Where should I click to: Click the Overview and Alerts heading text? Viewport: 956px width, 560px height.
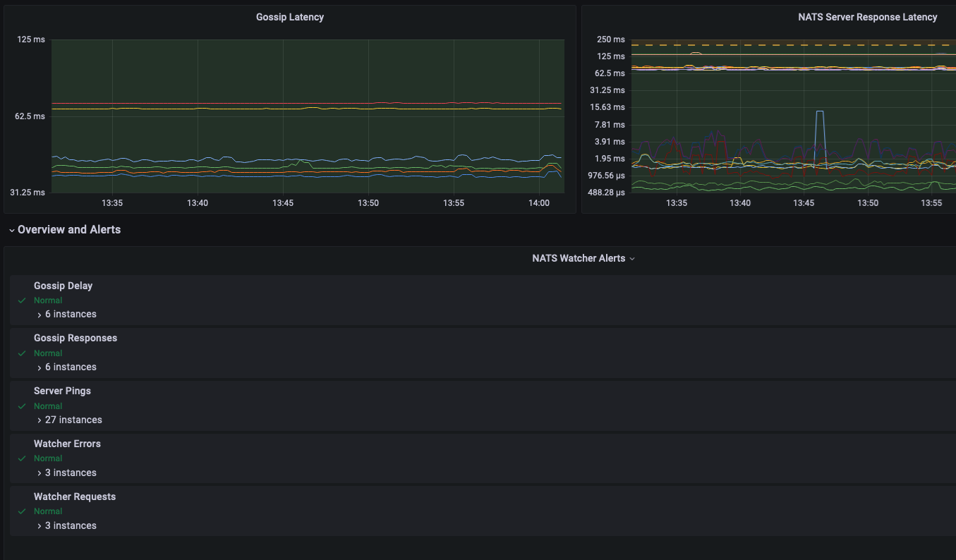pos(69,230)
